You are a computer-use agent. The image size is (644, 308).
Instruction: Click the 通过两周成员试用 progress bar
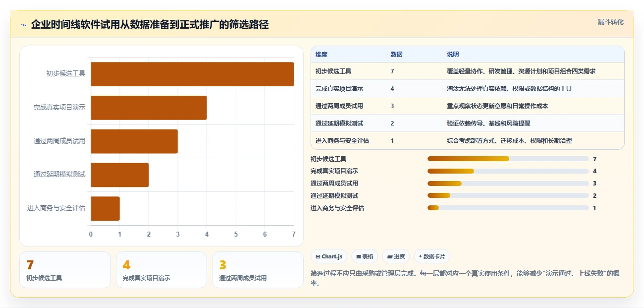508,184
